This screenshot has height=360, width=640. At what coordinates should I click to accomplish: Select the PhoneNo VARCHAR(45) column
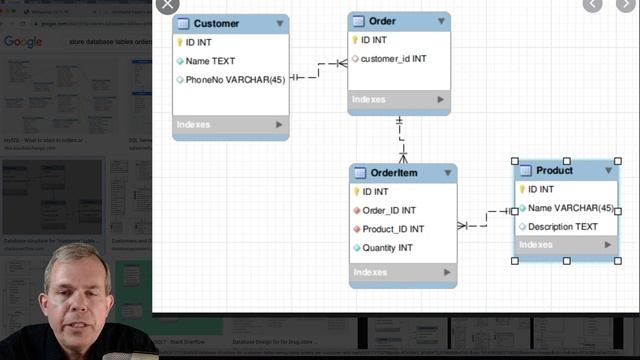[235, 80]
